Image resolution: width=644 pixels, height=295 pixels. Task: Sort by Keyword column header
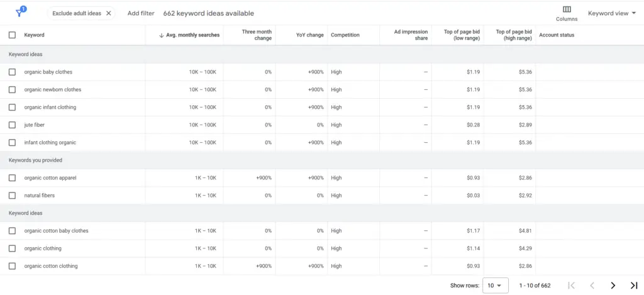[x=34, y=35]
